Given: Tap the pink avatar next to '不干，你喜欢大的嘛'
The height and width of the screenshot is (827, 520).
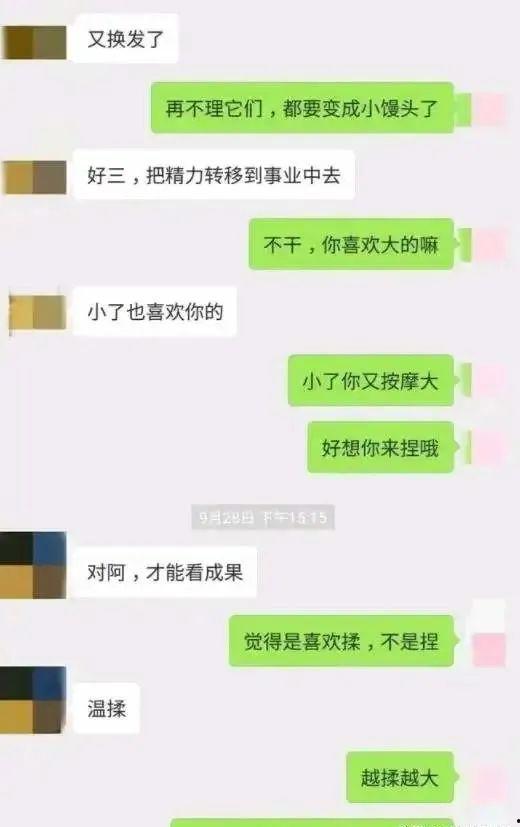Looking at the screenshot, I should (488, 245).
